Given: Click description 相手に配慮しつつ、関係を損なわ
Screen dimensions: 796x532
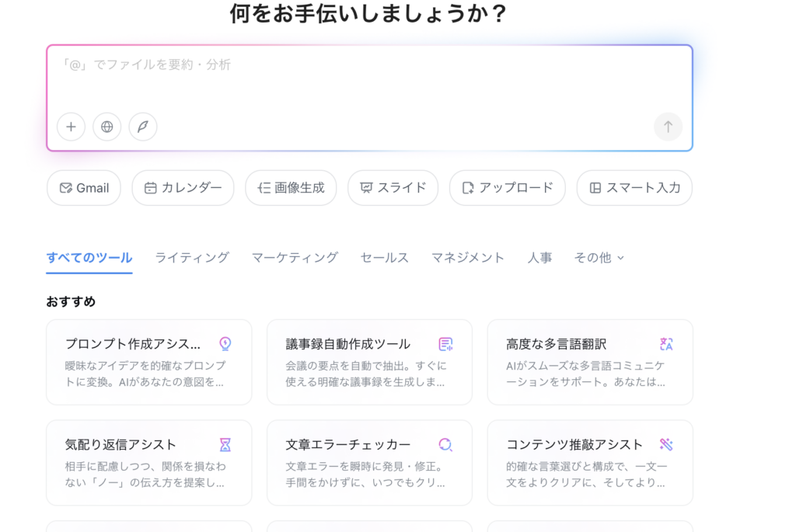Looking at the screenshot, I should (x=145, y=466).
